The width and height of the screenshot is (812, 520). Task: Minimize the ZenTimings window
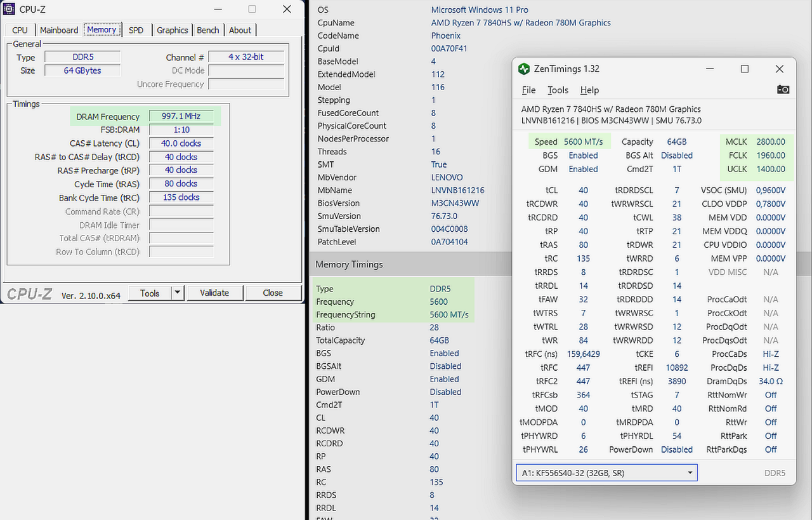[x=710, y=69]
